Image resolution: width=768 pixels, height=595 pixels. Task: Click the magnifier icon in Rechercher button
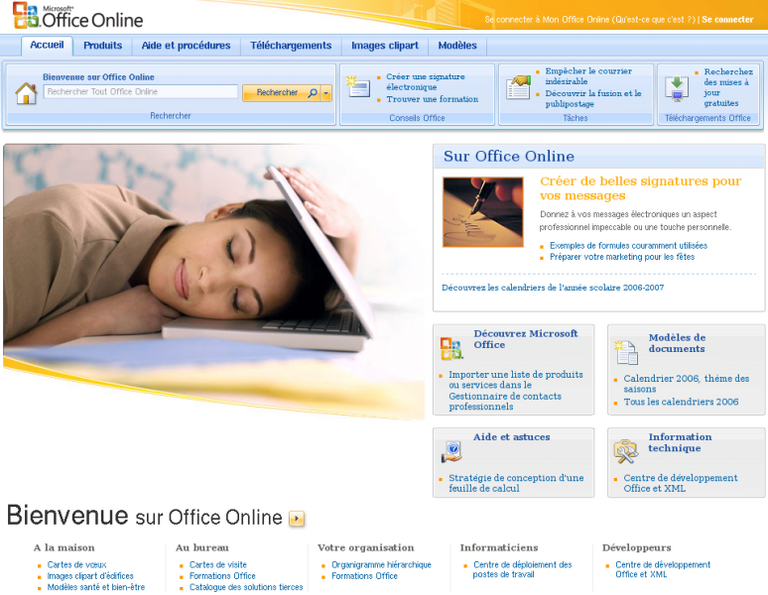coord(312,93)
